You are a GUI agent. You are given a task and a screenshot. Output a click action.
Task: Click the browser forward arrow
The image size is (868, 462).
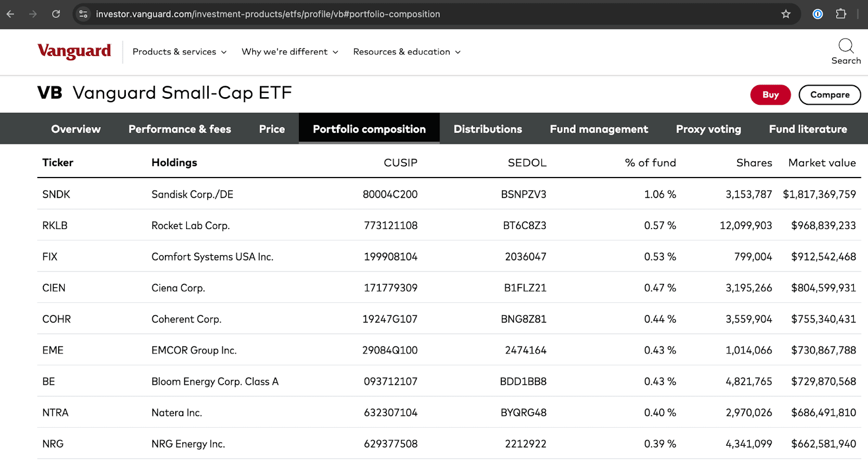pos(33,14)
